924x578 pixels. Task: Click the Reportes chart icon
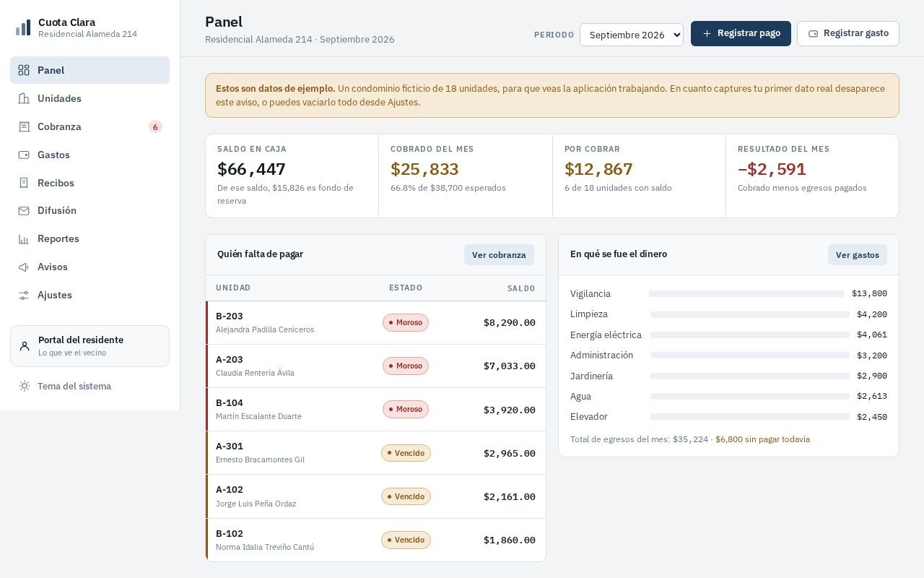coord(24,238)
